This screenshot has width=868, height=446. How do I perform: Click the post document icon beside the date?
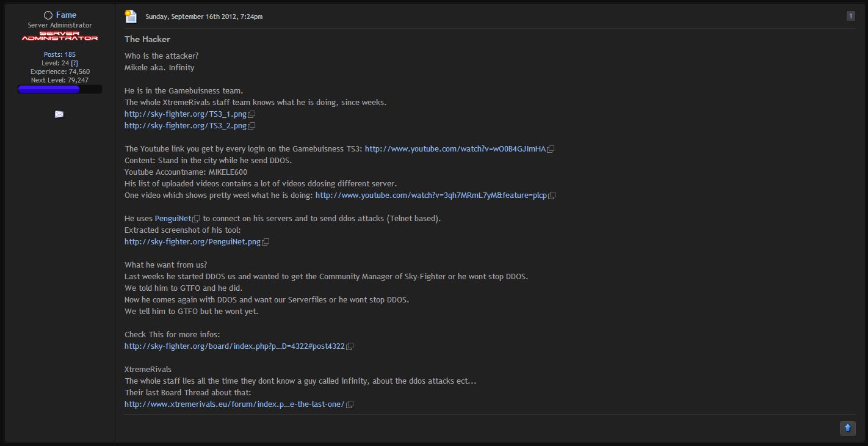pos(131,16)
